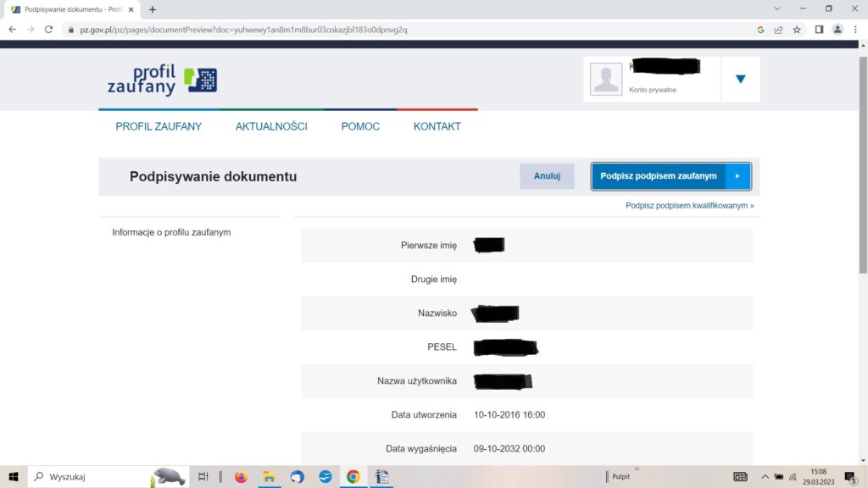Share this page via address bar icon
The width and height of the screenshot is (868, 488).
coord(778,30)
